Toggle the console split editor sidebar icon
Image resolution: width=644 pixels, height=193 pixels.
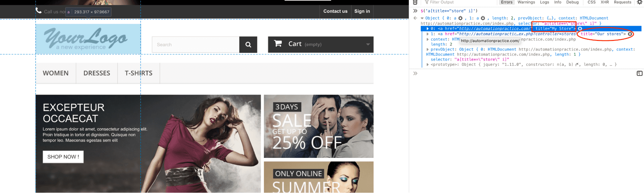(x=639, y=73)
